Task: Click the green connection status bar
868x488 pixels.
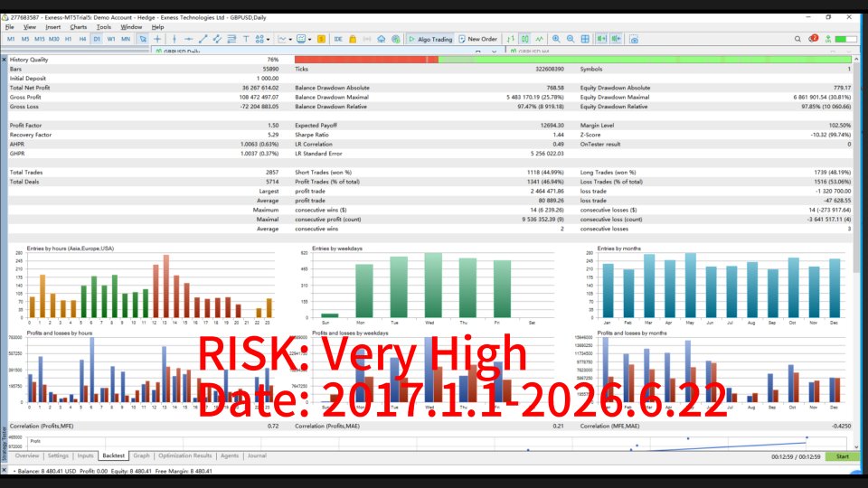Action: [846, 39]
